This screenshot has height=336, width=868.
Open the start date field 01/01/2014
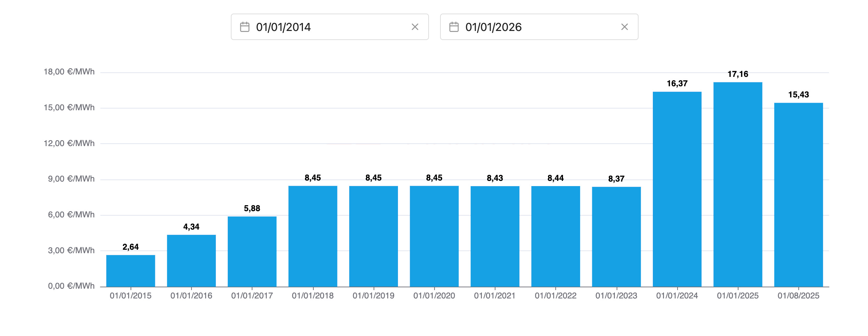(x=327, y=27)
